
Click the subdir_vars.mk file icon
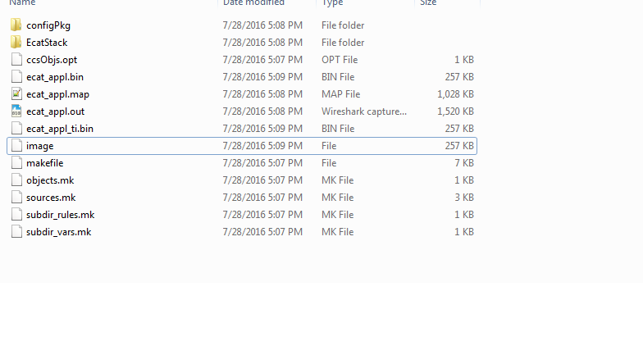(x=17, y=232)
